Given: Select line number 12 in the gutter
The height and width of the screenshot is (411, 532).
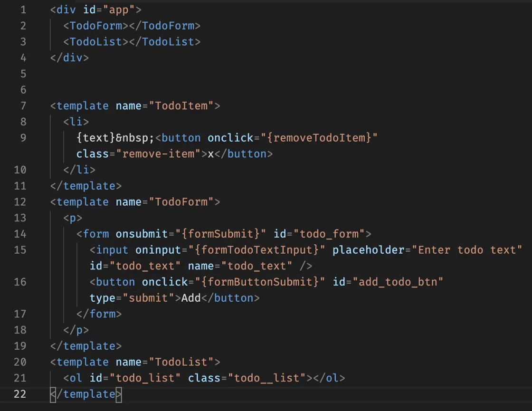Looking at the screenshot, I should [x=20, y=202].
